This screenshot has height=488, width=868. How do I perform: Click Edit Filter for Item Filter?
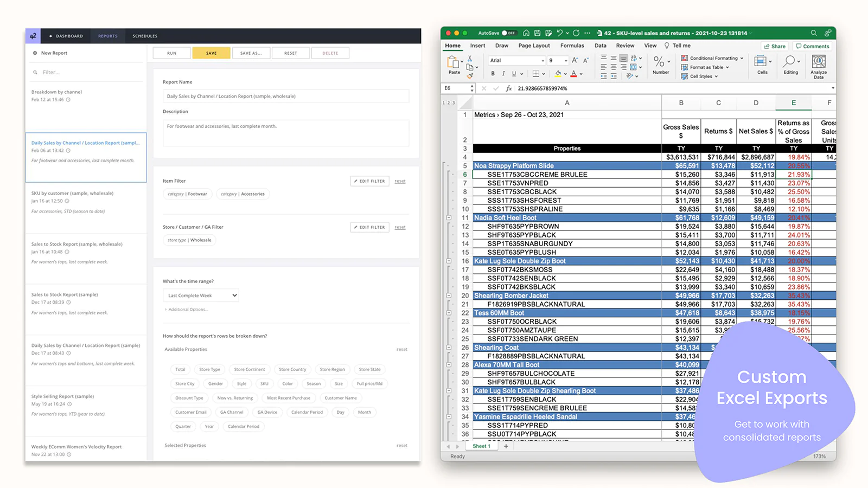369,181
